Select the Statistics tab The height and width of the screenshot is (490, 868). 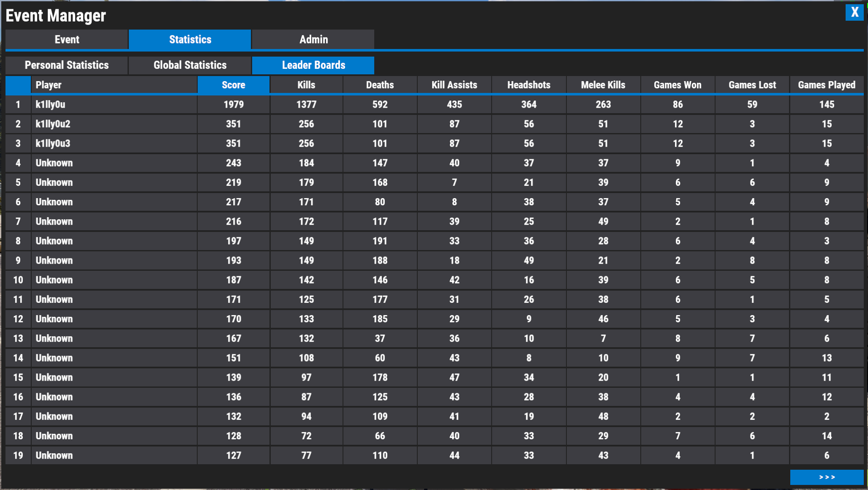tap(190, 40)
